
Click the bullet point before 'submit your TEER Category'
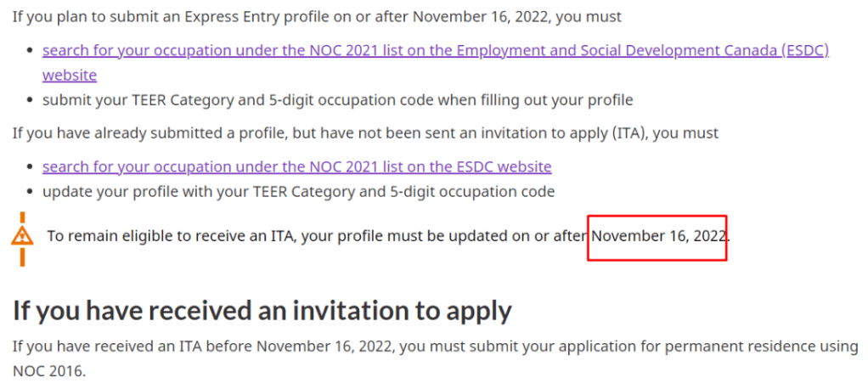(x=31, y=100)
